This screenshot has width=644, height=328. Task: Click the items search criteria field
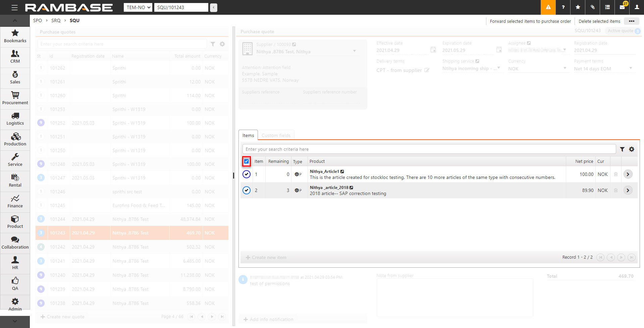tap(429, 149)
